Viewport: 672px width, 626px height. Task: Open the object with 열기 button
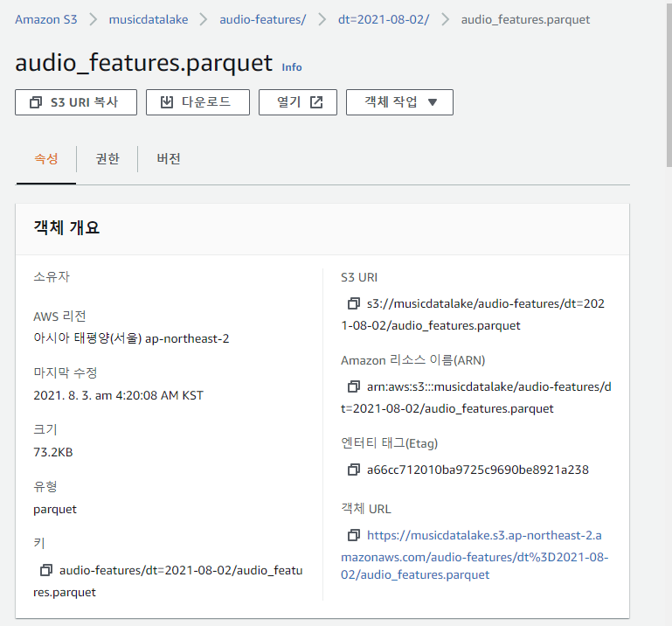[x=298, y=102]
